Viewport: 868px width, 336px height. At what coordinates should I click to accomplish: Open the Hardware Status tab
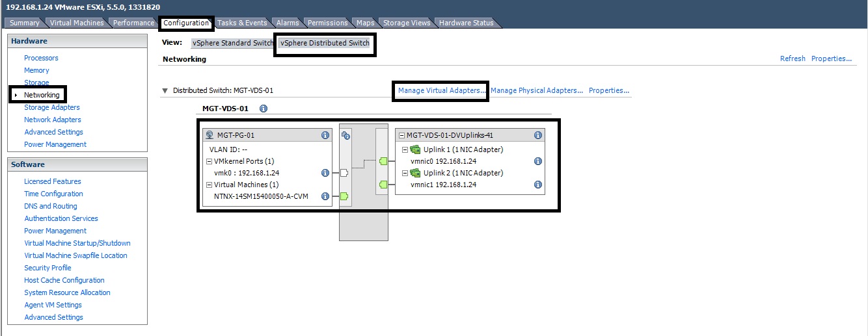[x=466, y=23]
